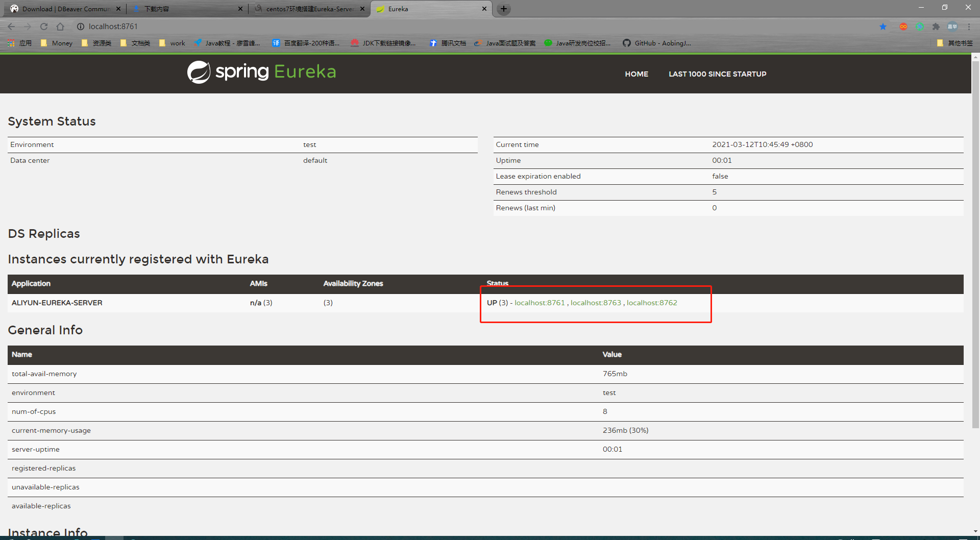This screenshot has height=540, width=980.
Task: Open the Java面试题及答案 bookmark
Action: coord(505,43)
